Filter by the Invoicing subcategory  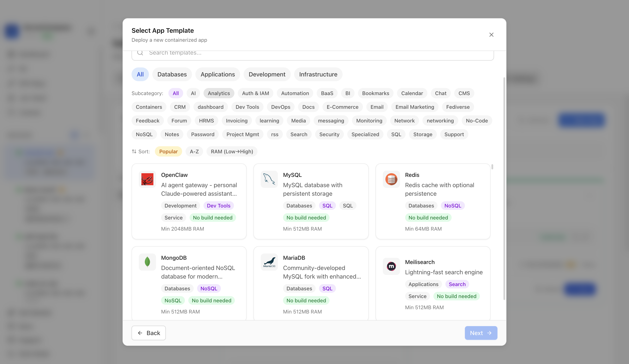pyautogui.click(x=237, y=121)
